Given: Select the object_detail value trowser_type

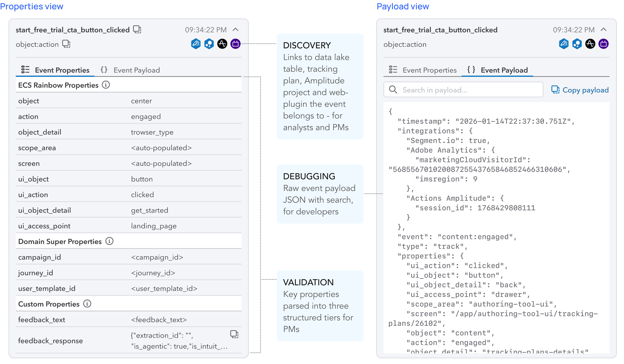Looking at the screenshot, I should pos(152,132).
